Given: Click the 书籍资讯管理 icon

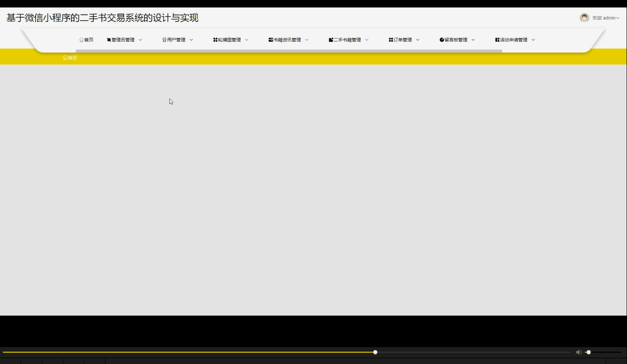Looking at the screenshot, I should (270, 40).
